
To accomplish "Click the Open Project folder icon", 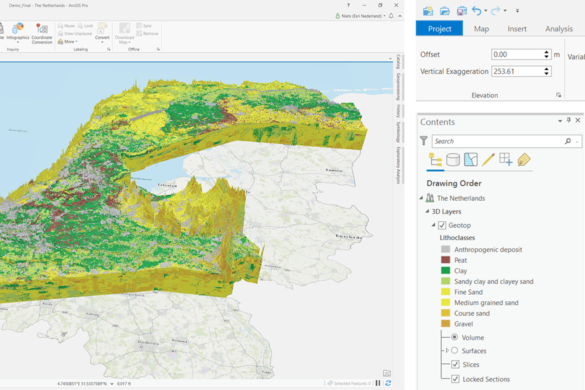I will [444, 11].
